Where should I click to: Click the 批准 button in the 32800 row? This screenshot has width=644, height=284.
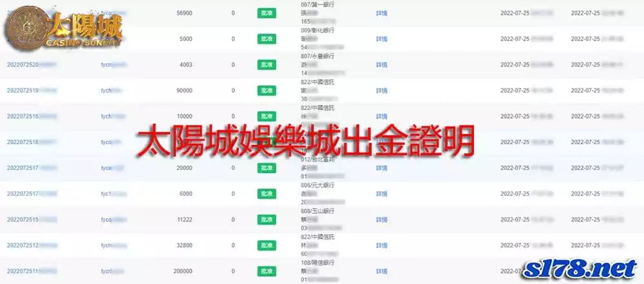pyautogui.click(x=267, y=246)
